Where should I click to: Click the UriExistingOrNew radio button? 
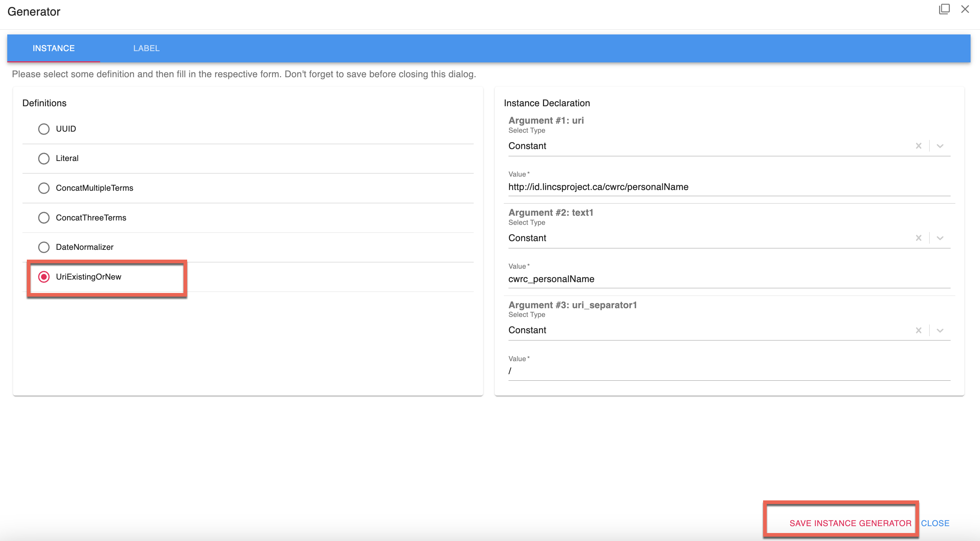tap(44, 277)
